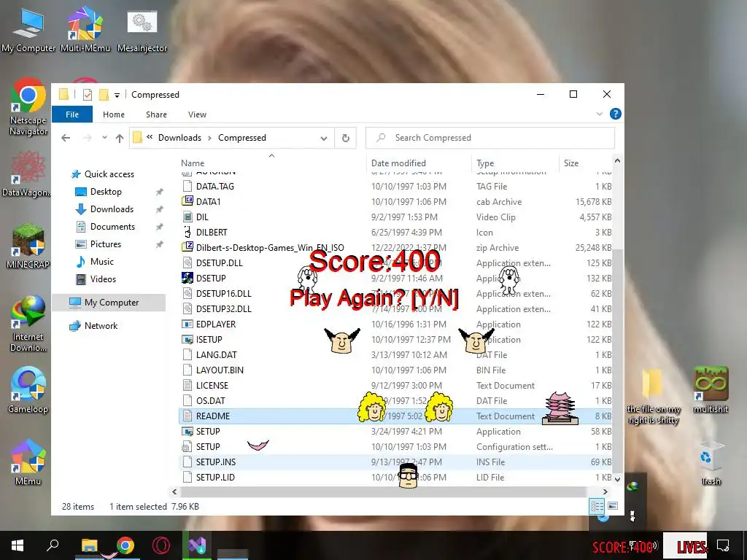Viewport: 747px width, 560px height.
Task: Refresh the Compressed folder
Action: 345,138
